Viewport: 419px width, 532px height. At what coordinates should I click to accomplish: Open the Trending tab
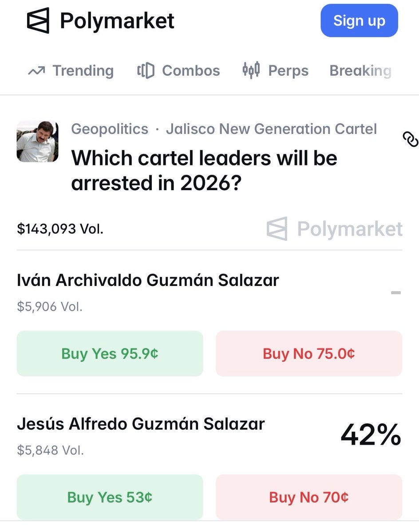[x=71, y=70]
